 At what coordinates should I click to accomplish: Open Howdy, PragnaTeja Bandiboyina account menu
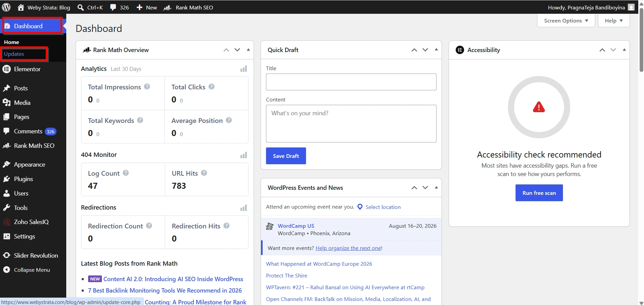click(591, 7)
